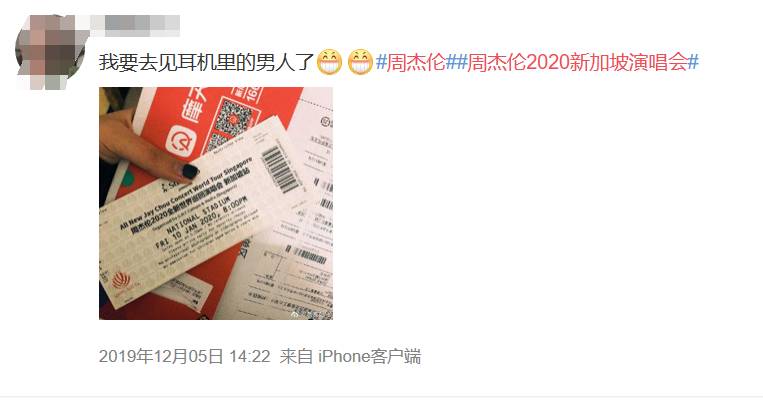763x404 pixels.
Task: Click NATIONAL STADIUM text on the ticket
Action: point(198,216)
